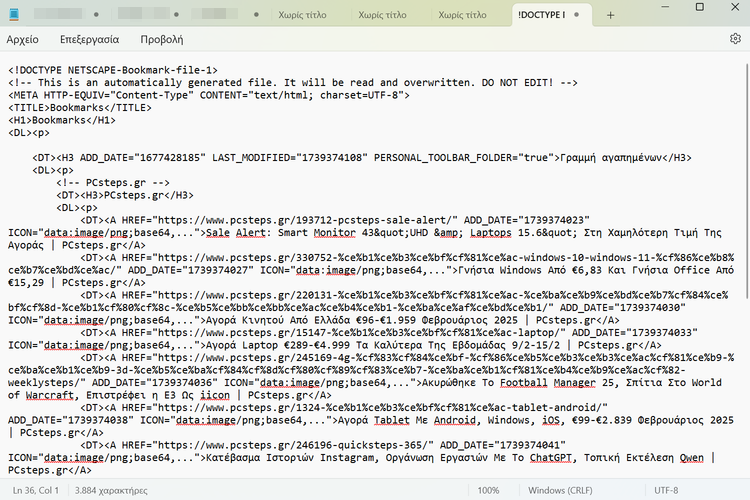This screenshot has width=750, height=500.
Task: Click the word 'Qwen'
Action: pos(692,457)
